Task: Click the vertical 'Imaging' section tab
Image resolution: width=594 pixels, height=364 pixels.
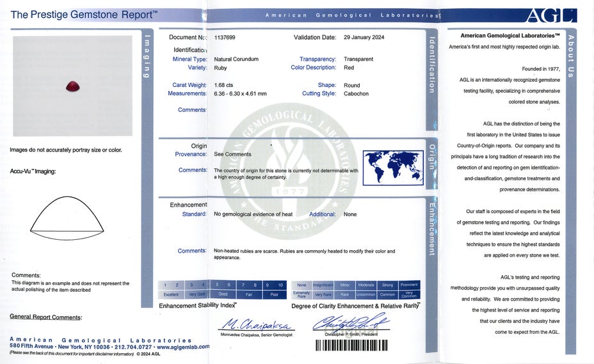Action: click(x=146, y=56)
